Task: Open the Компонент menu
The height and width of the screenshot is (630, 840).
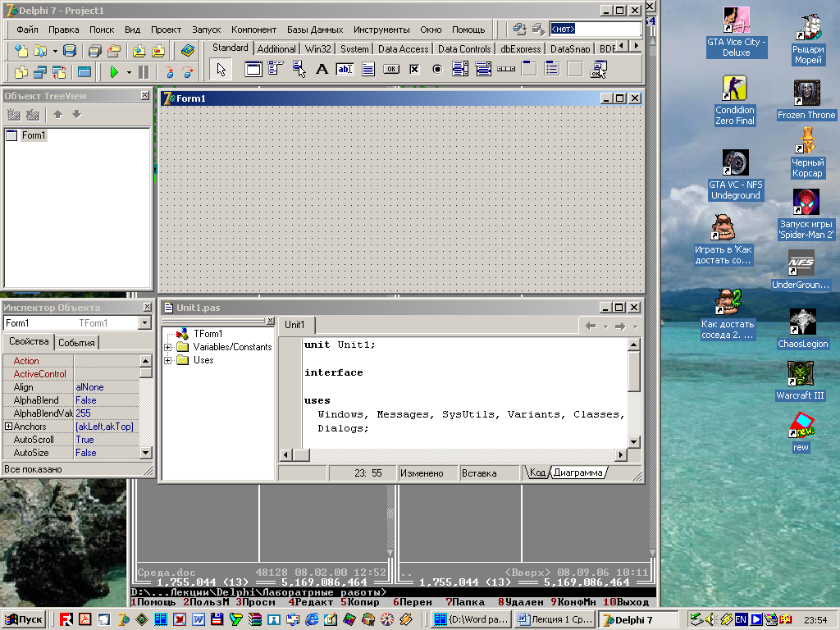Action: pos(254,30)
